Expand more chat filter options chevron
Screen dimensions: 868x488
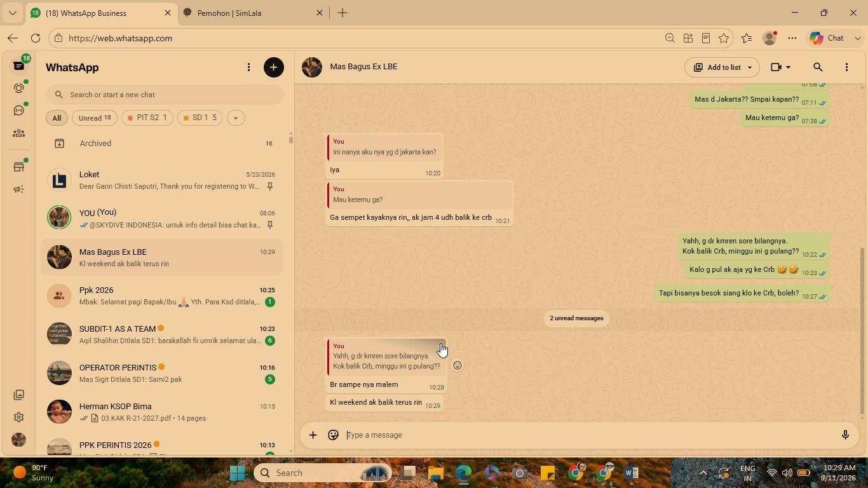236,118
